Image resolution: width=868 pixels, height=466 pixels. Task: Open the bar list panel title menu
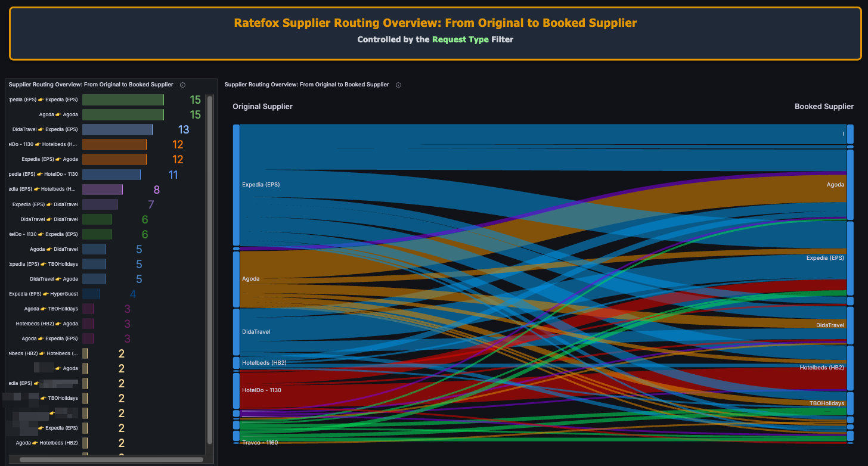point(91,85)
